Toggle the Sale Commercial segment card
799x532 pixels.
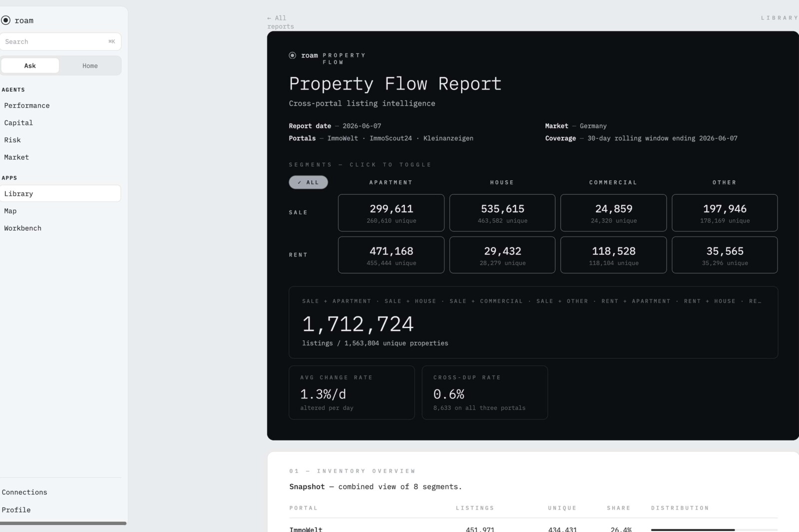tap(613, 213)
